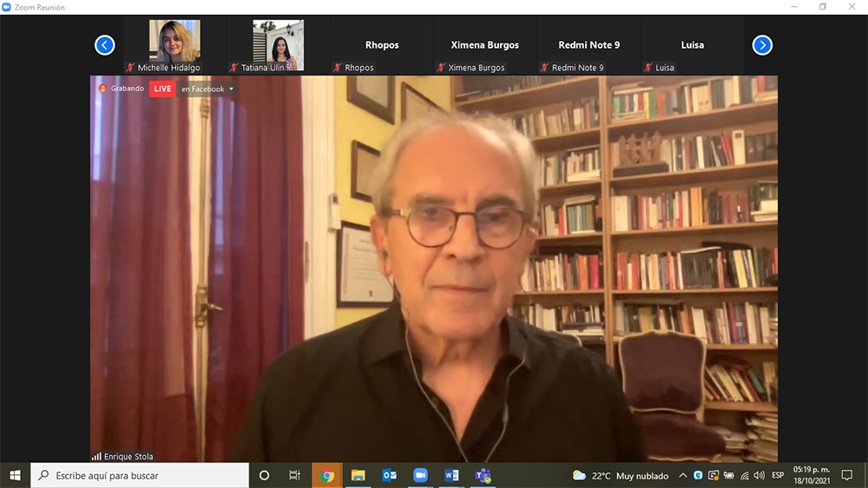
Task: Open the weather widget showing 22°C
Action: point(620,475)
